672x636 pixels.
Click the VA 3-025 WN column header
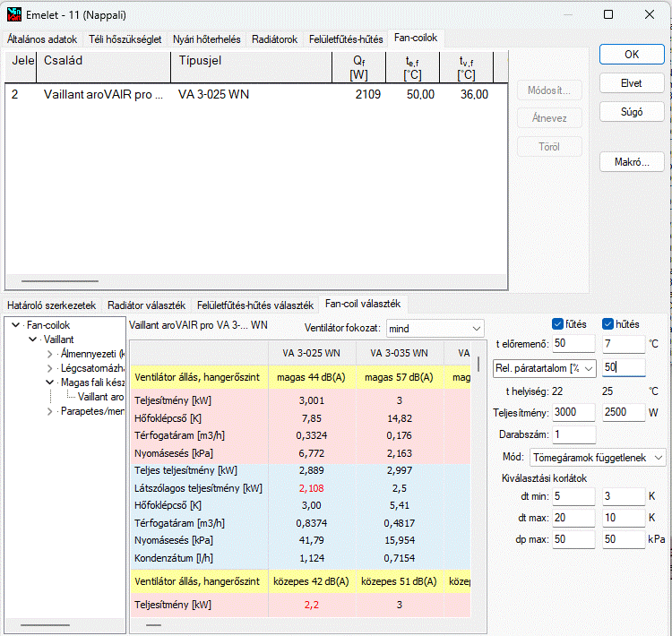tap(312, 354)
